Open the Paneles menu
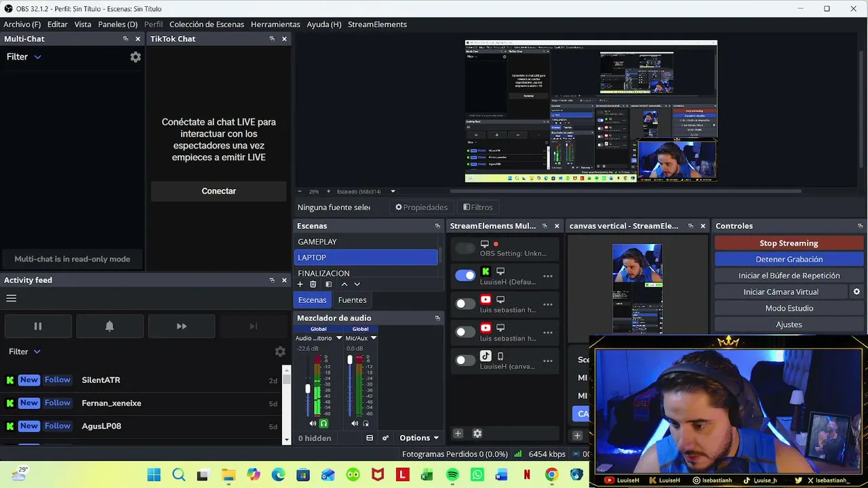Image resolution: width=868 pixels, height=488 pixels. click(118, 24)
